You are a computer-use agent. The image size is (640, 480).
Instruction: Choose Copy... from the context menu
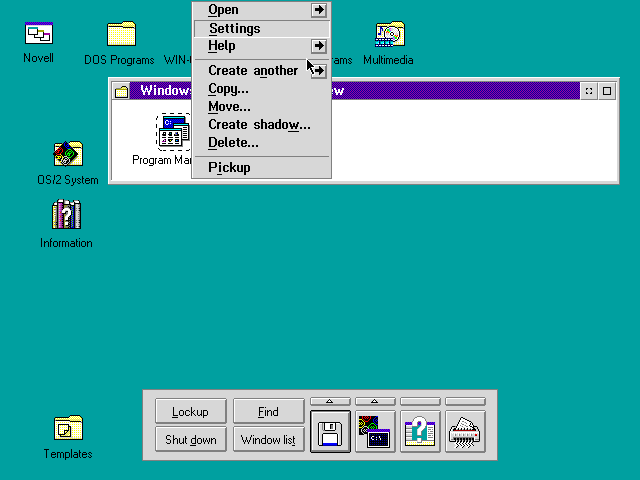262,89
